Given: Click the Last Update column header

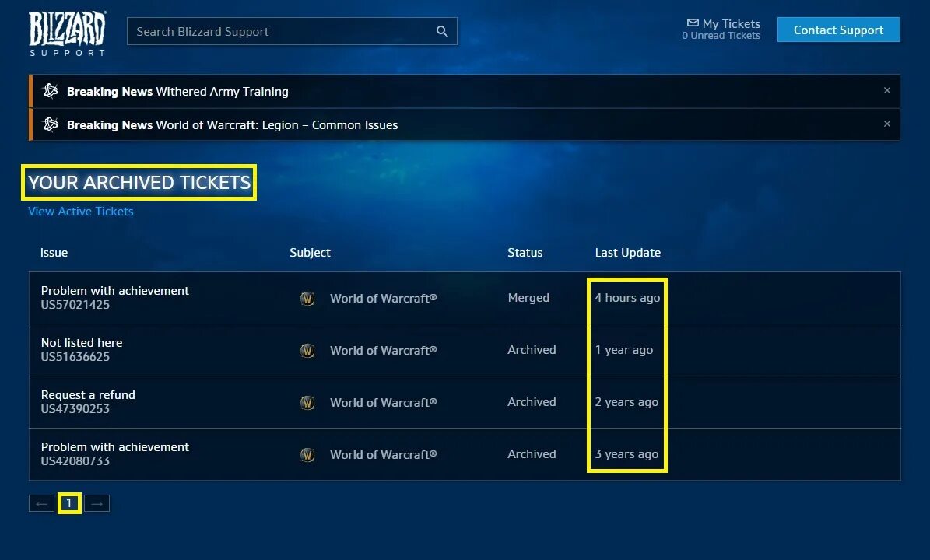Looking at the screenshot, I should [x=627, y=253].
